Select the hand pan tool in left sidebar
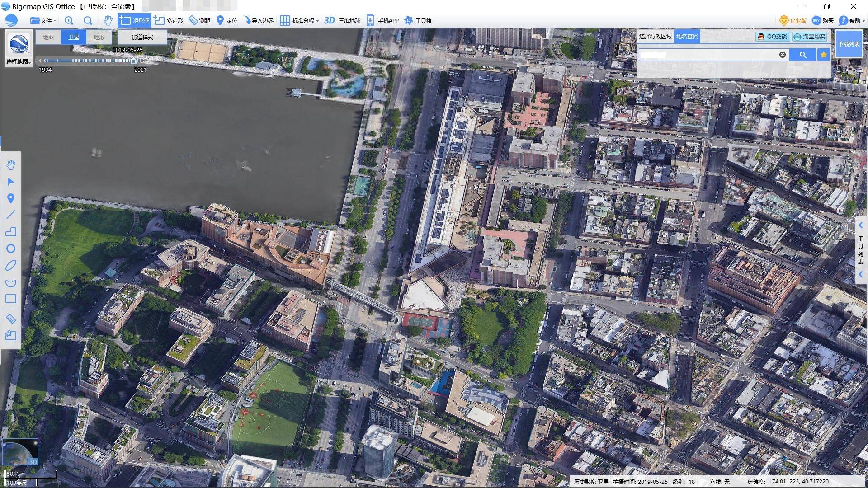 click(11, 165)
